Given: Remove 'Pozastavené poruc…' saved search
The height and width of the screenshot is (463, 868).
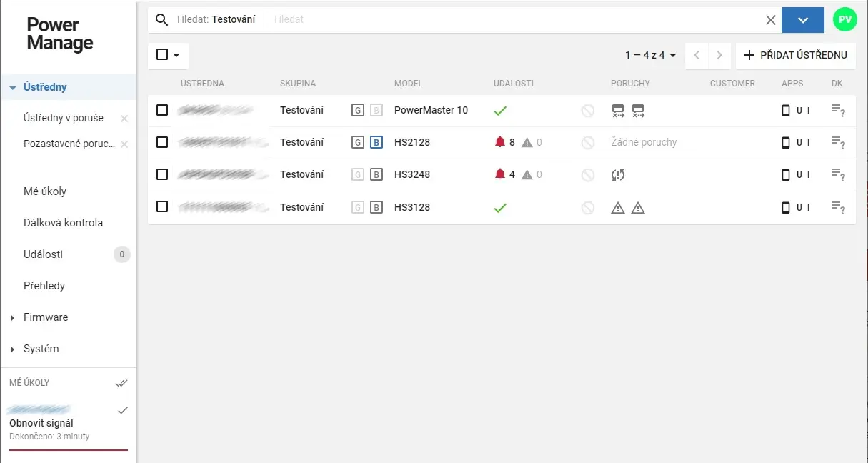Looking at the screenshot, I should [124, 144].
